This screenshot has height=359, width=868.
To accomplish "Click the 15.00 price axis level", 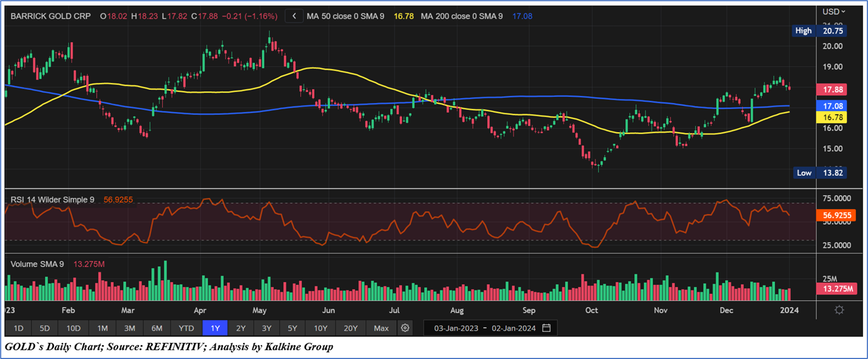I will click(832, 148).
